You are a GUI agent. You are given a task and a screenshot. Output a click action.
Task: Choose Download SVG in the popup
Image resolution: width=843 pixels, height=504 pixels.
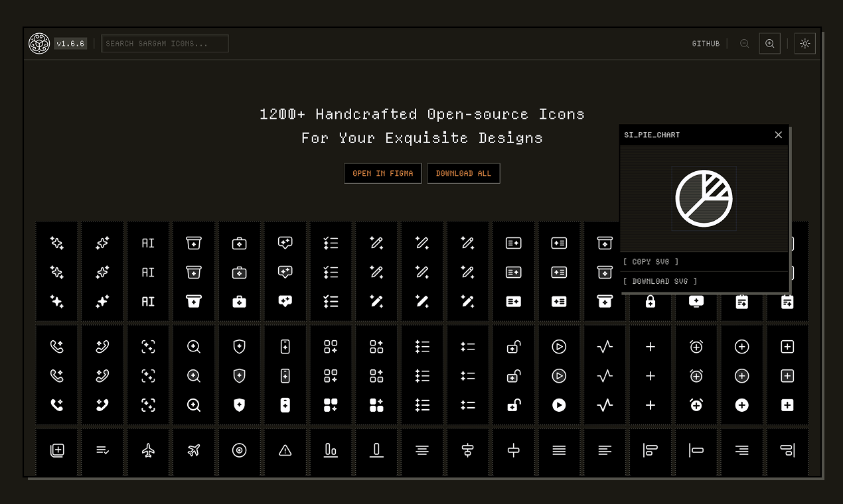point(660,281)
